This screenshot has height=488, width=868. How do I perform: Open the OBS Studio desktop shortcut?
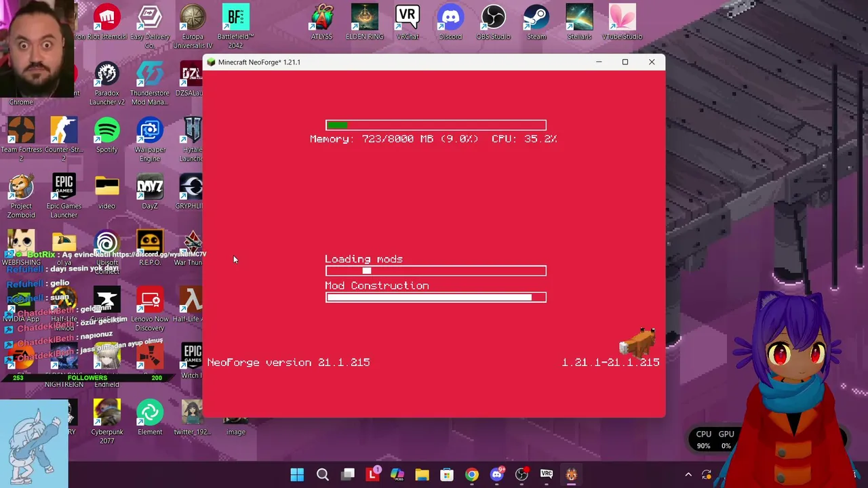[x=493, y=21]
